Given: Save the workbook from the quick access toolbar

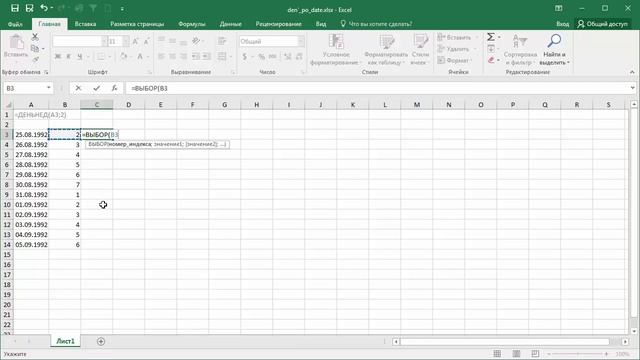Looking at the screenshot, I should pos(15,8).
